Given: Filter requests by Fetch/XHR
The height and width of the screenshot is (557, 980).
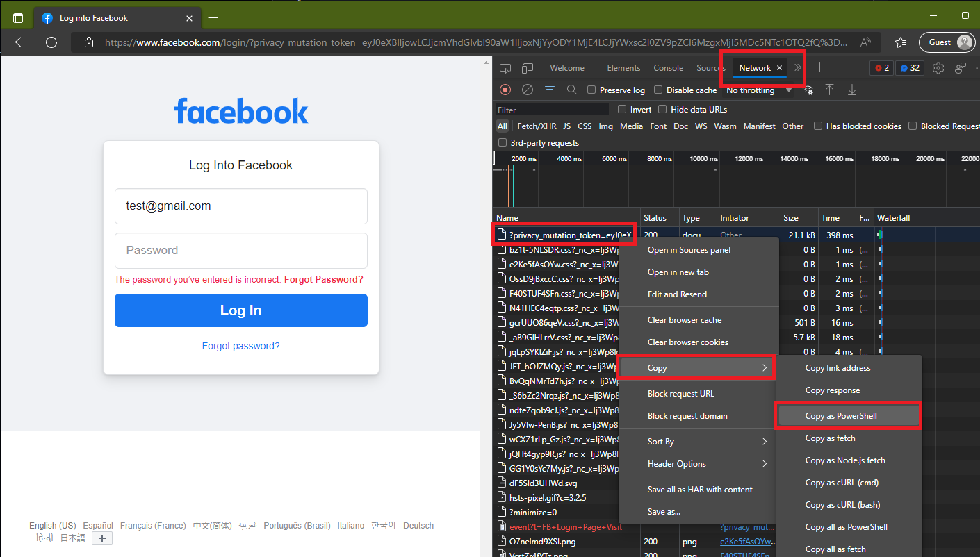Looking at the screenshot, I should click(x=537, y=126).
